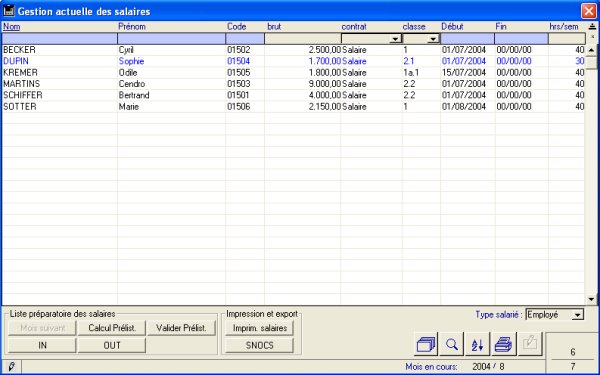
Task: Click the Début column header
Action: 452,26
